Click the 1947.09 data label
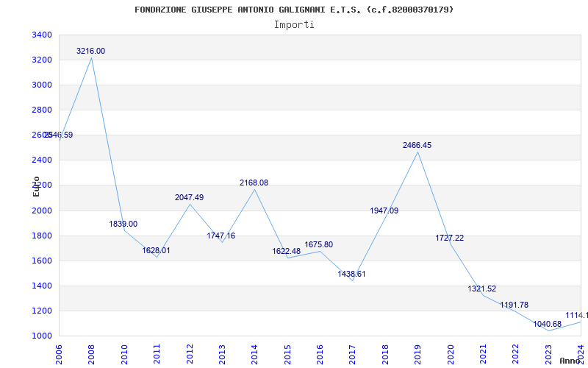Screen dimensions: 588x368 pos(384,210)
